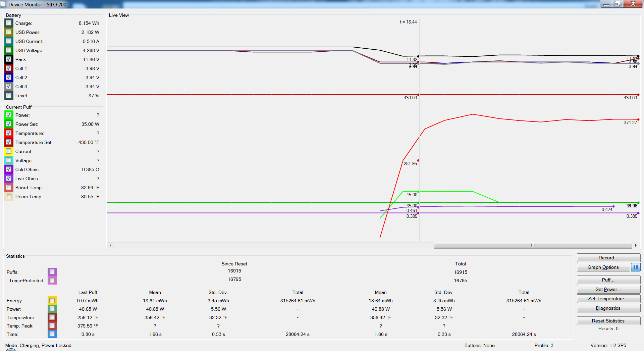
Task: Enable the Charge graph checkbox
Action: (x=9, y=23)
